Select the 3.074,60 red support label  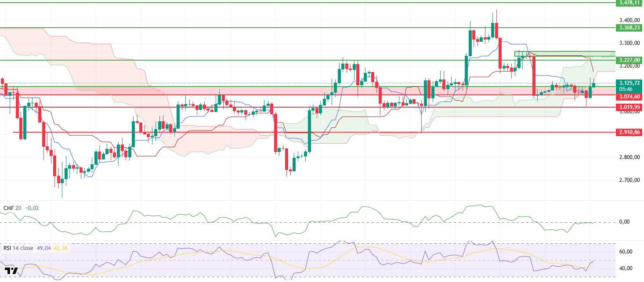(x=629, y=96)
